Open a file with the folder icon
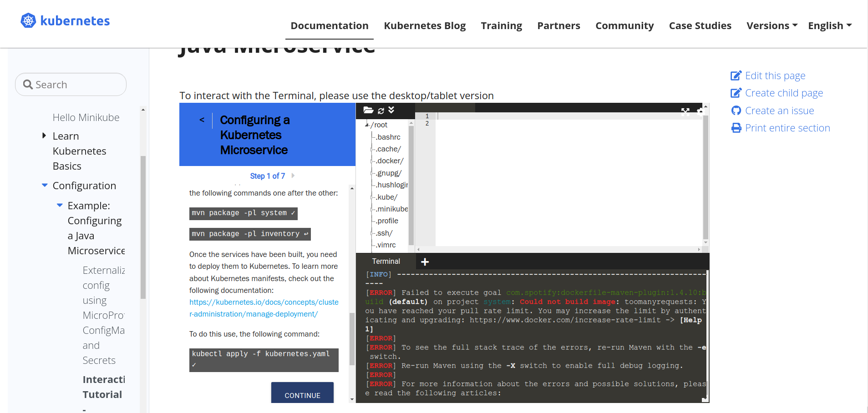Viewport: 868px width, 413px height. pyautogui.click(x=368, y=110)
